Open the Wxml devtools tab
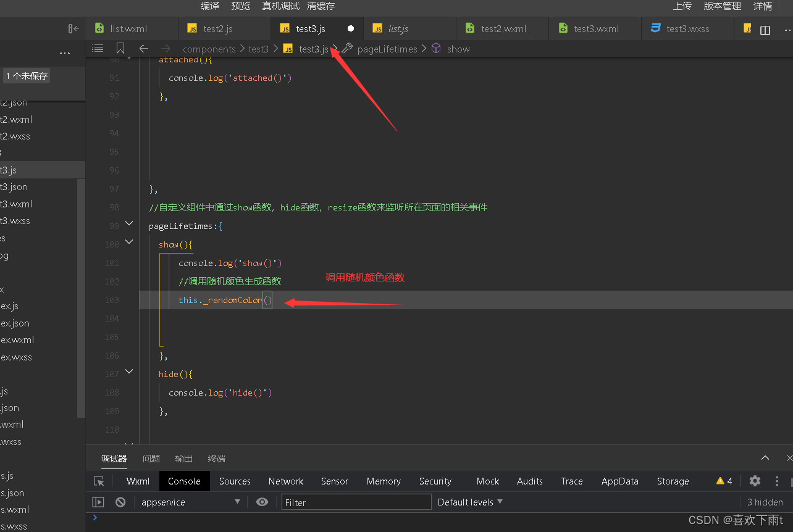The image size is (793, 532). click(138, 481)
